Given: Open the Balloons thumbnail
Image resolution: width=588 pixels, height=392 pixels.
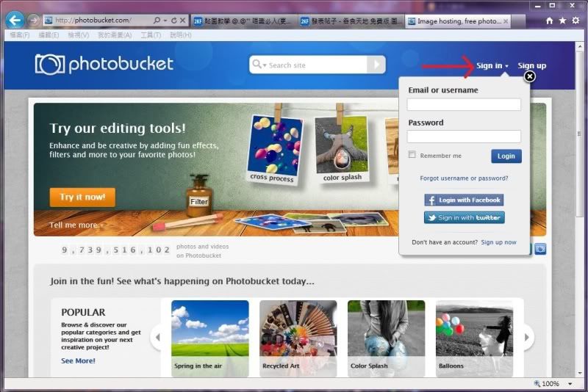Looking at the screenshot, I should point(474,338).
